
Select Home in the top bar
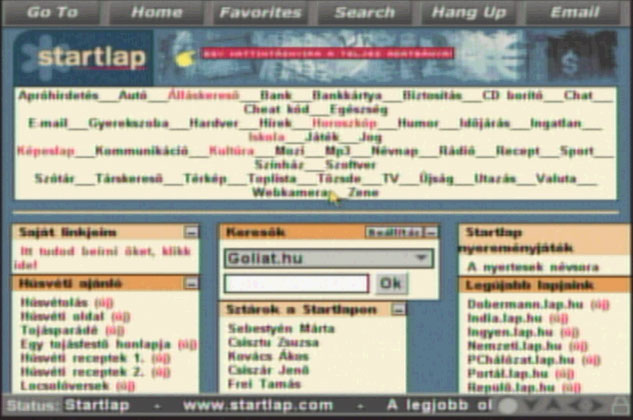(x=157, y=13)
